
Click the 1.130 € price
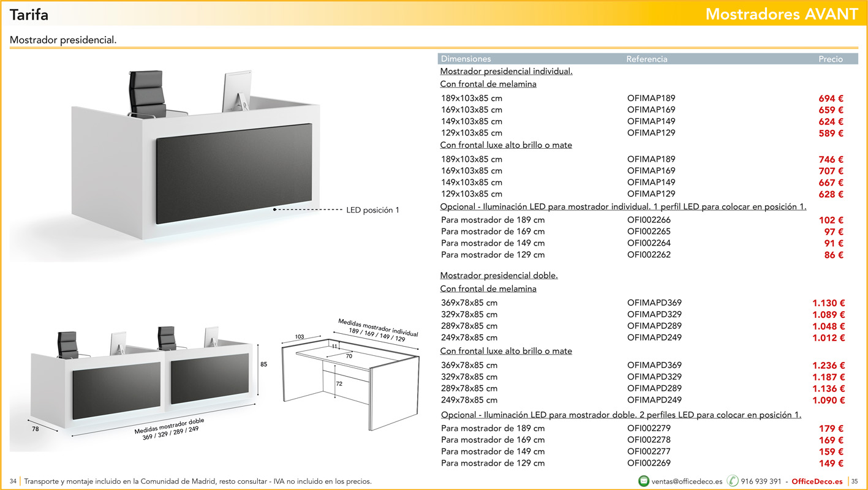(829, 303)
